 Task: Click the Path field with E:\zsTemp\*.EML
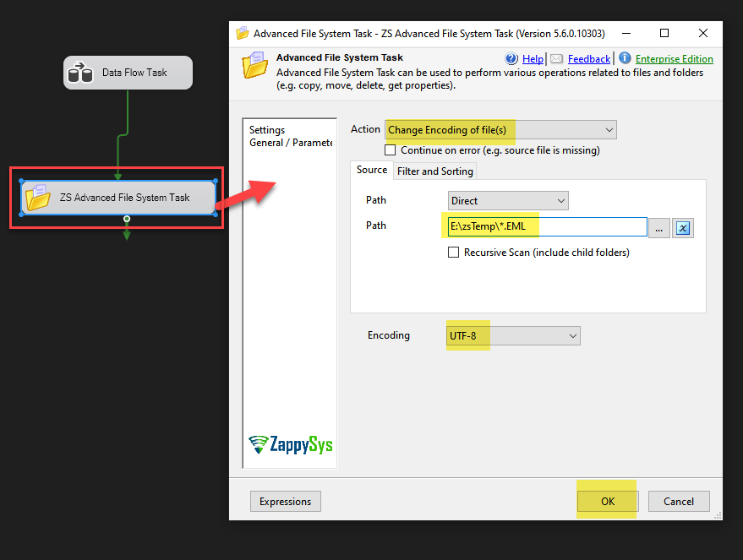(547, 226)
